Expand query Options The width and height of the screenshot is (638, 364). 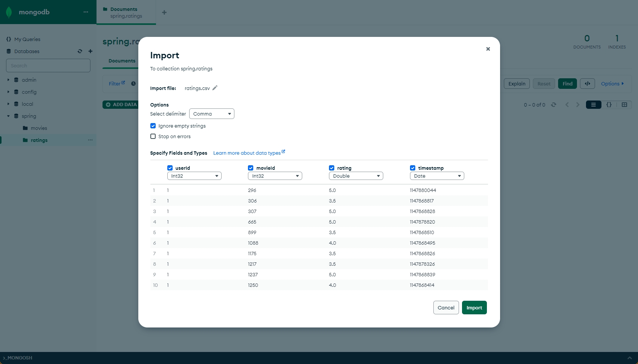point(612,84)
